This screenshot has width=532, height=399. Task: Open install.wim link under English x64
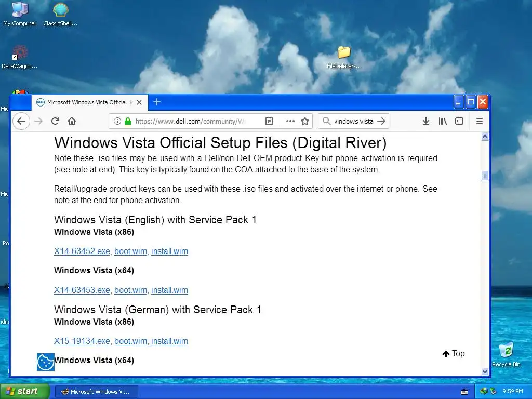170,290
